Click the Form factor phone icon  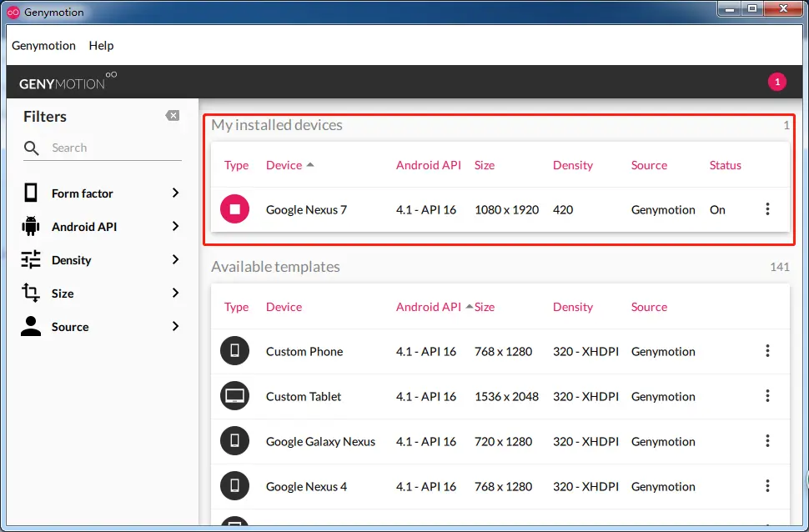click(31, 193)
